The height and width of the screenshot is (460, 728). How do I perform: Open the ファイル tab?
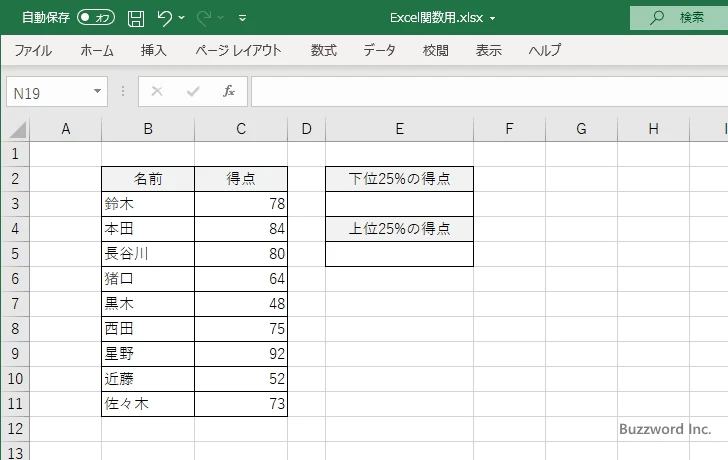(33, 50)
